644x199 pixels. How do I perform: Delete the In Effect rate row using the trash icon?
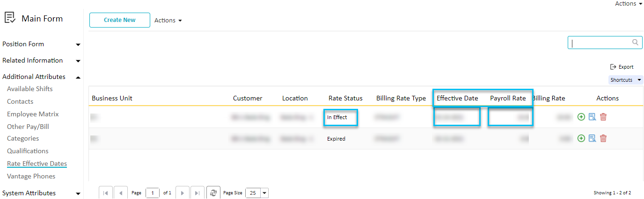[x=603, y=117]
